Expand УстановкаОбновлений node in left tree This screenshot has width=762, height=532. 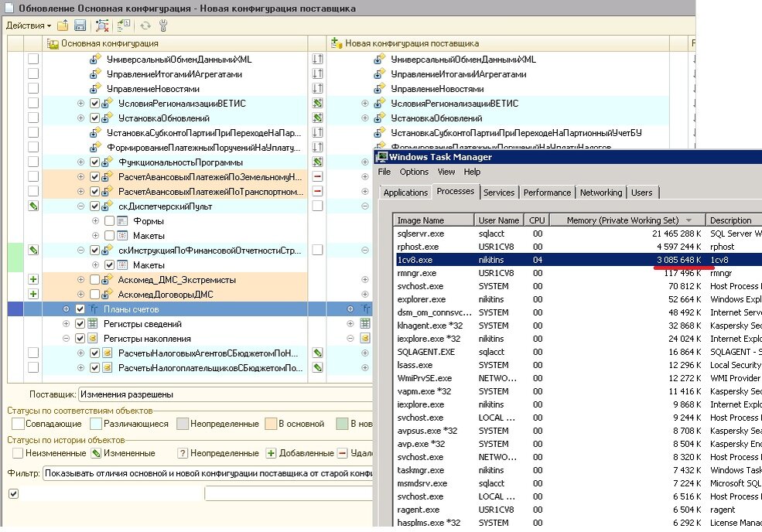click(80, 118)
